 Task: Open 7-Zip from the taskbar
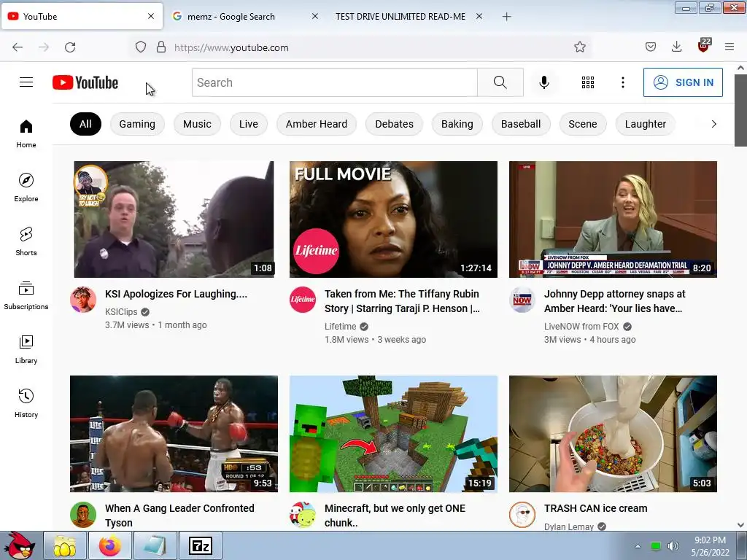200,545
